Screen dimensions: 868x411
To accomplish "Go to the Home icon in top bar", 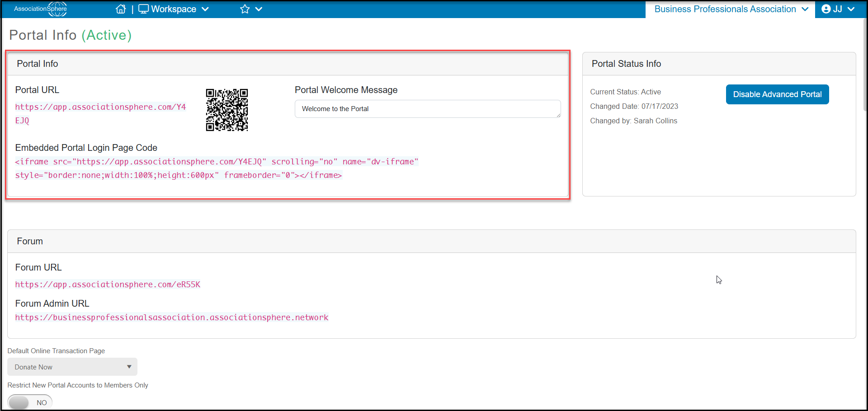I will [121, 9].
